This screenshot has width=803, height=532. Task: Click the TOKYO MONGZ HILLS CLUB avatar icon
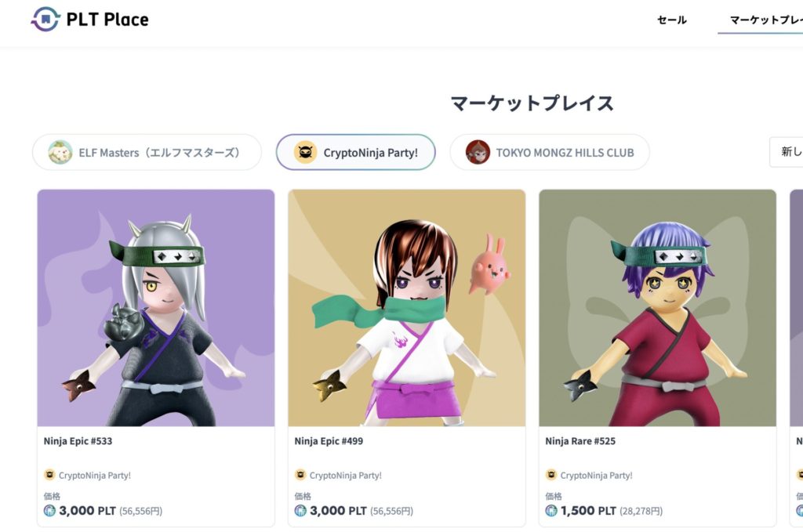pos(478,153)
